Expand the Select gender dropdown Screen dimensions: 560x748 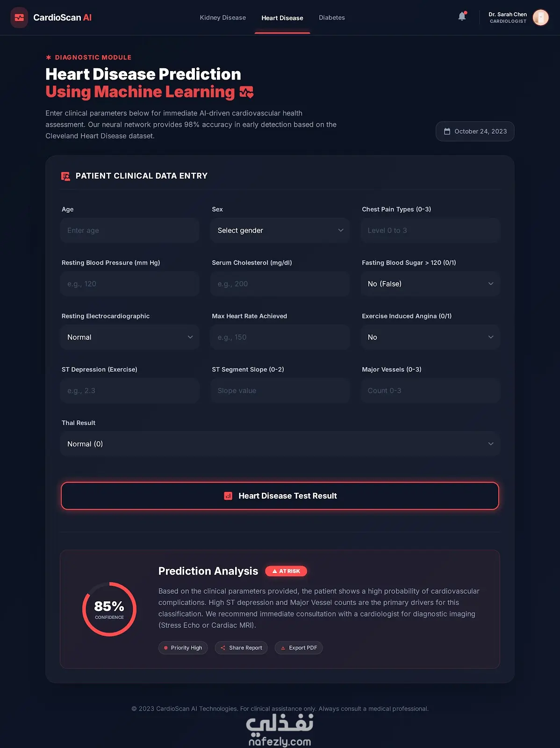click(280, 230)
